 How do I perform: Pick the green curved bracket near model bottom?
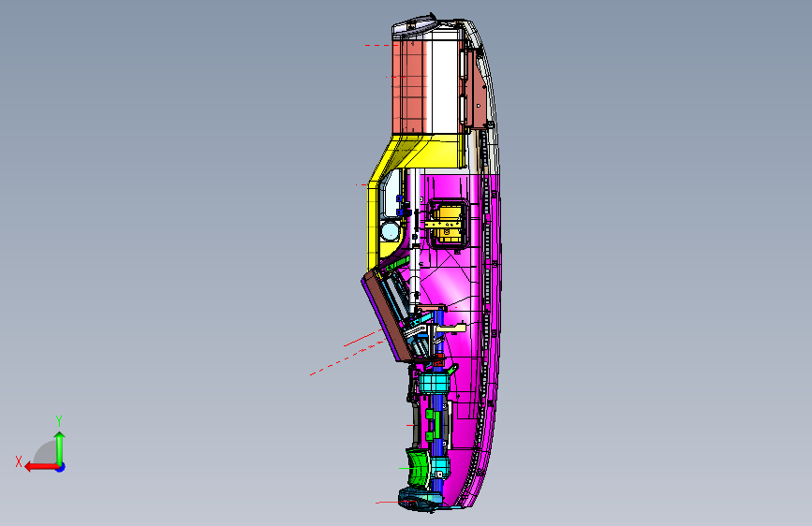(418, 467)
